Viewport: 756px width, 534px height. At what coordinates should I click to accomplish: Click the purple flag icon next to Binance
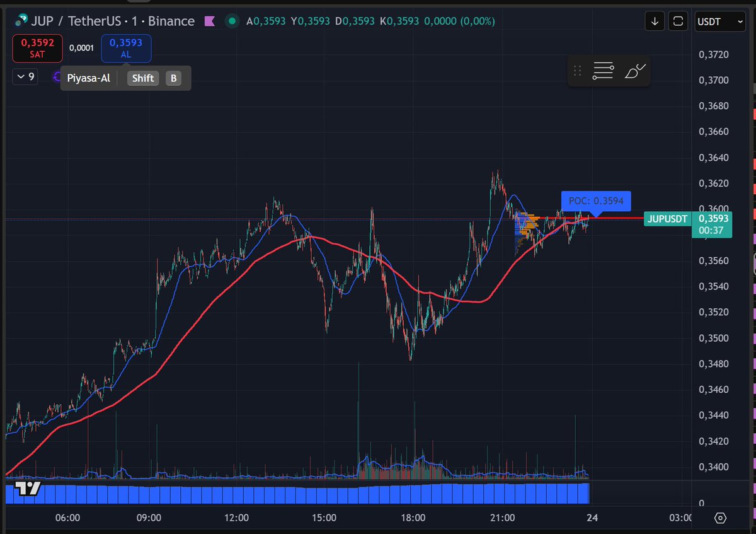tap(210, 21)
